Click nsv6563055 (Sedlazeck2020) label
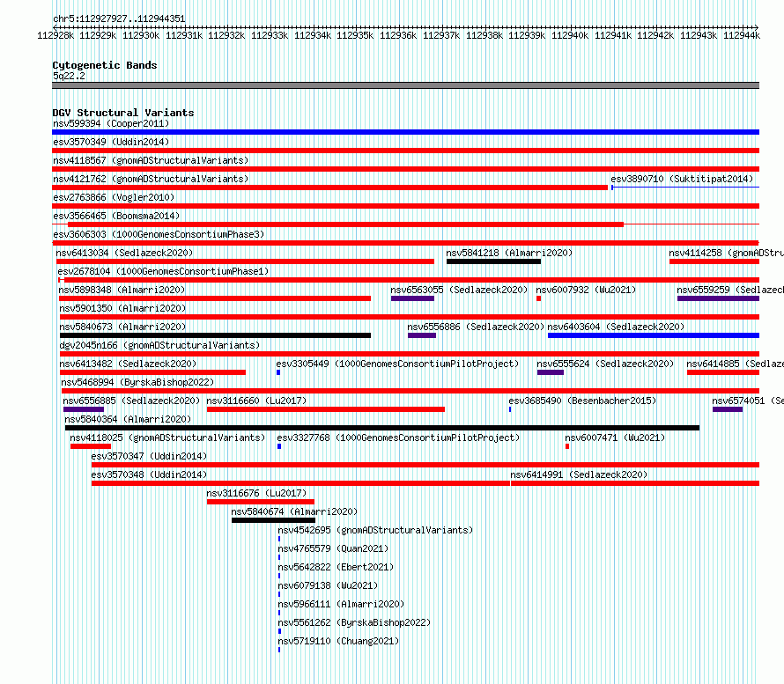The image size is (784, 684). (x=458, y=290)
